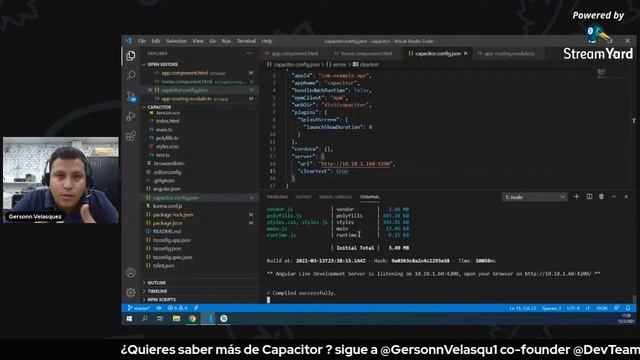The height and width of the screenshot is (360, 640).
Task: Split the terminal panel
Action: (589, 197)
